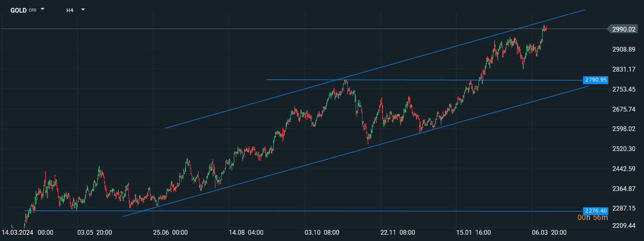The width and height of the screenshot is (644, 241).
Task: Click the 25.06 00:00 date label
Action: (171, 232)
